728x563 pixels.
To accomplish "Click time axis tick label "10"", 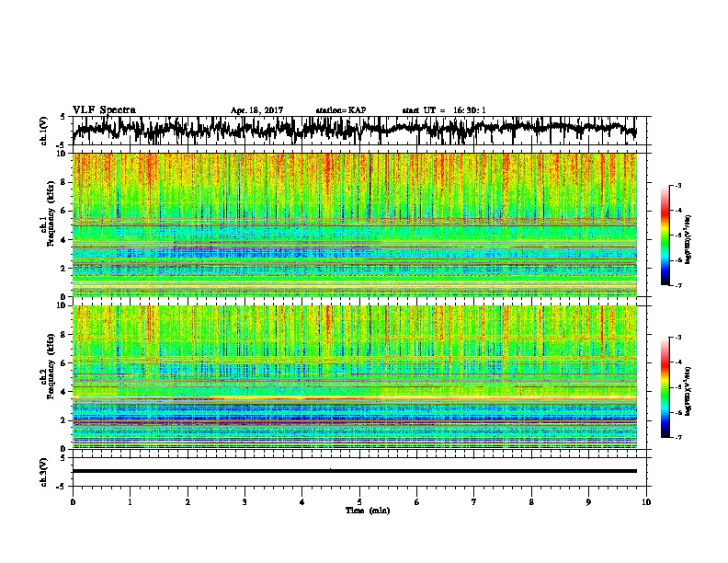I will tap(646, 501).
